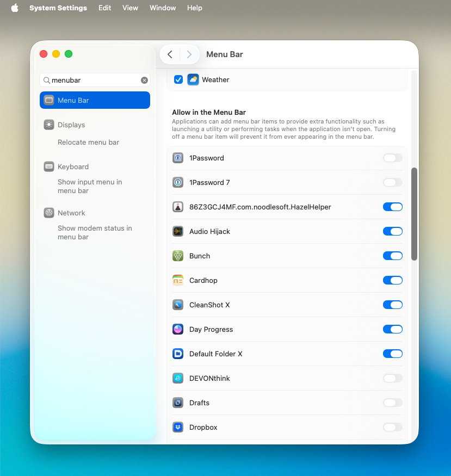Click the menubar search field

click(x=95, y=80)
